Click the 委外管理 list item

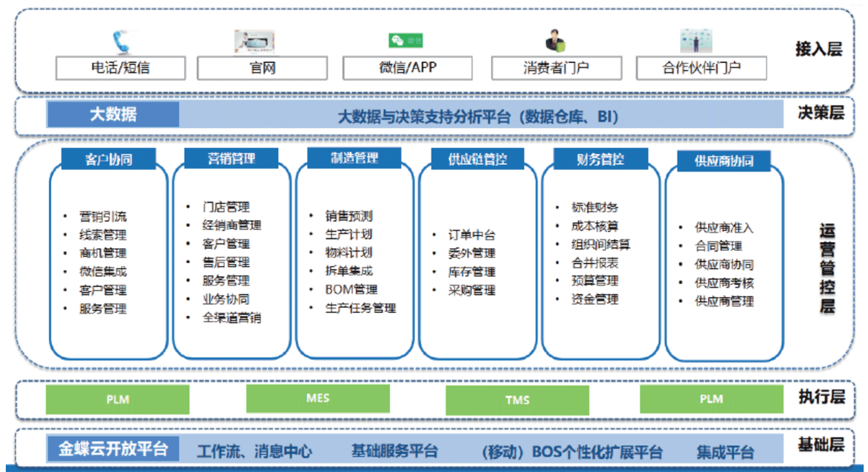[x=472, y=253]
